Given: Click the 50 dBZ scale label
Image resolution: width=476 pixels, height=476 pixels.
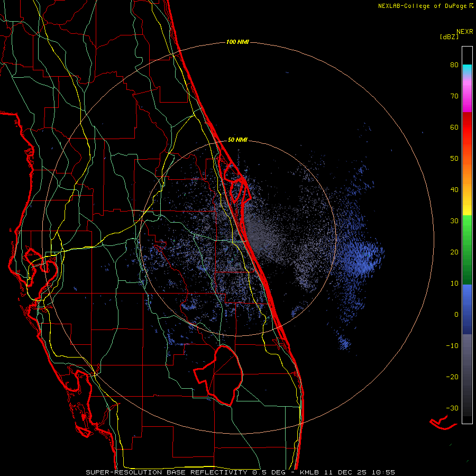Looking at the screenshot, I should pyautogui.click(x=454, y=159).
